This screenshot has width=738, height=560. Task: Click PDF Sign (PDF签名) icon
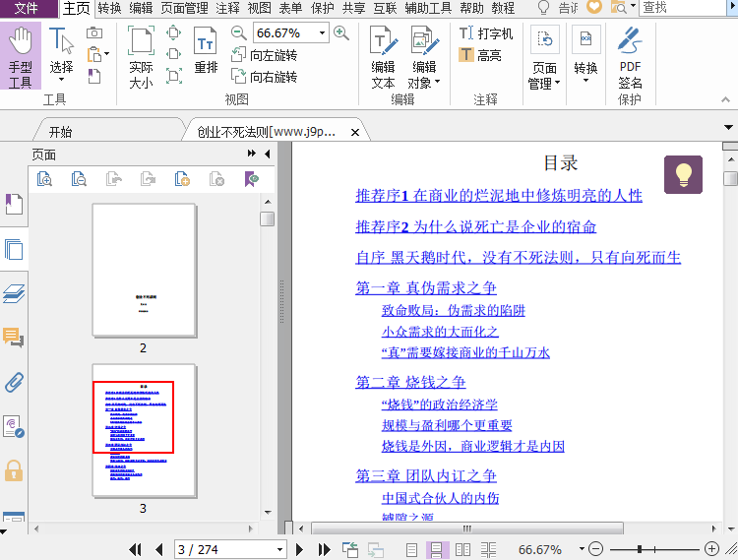pyautogui.click(x=630, y=57)
